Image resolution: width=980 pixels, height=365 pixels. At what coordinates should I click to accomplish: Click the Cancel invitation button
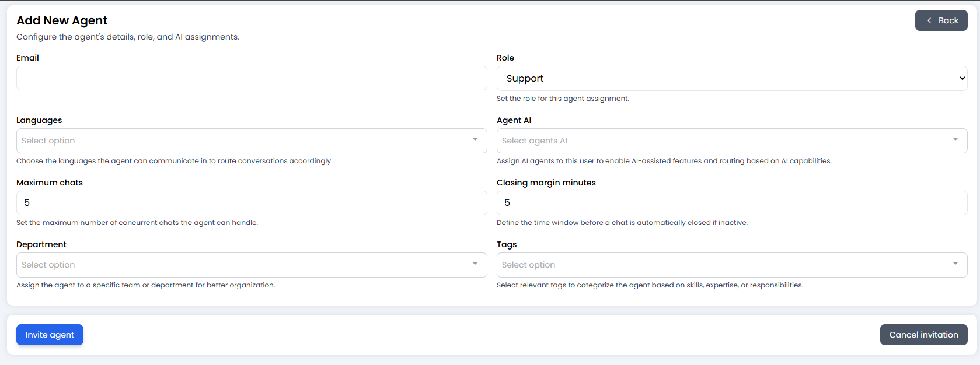(x=923, y=334)
